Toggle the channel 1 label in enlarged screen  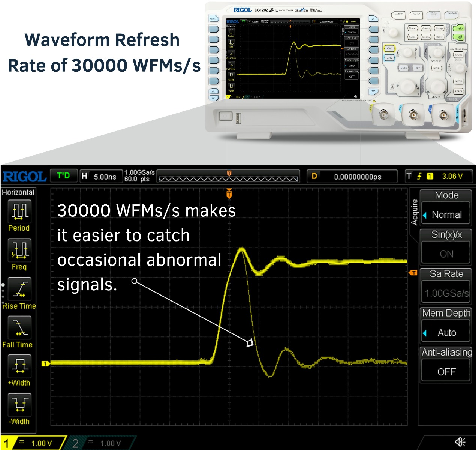click(33, 443)
